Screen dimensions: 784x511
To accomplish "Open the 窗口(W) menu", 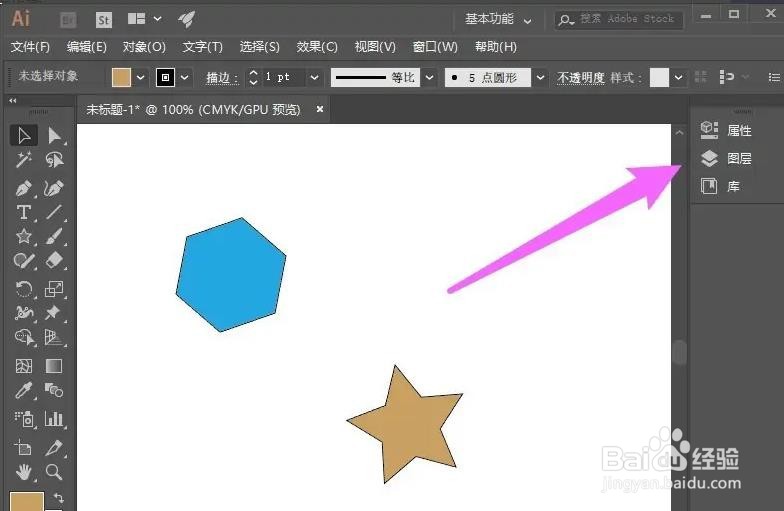I will click(435, 47).
